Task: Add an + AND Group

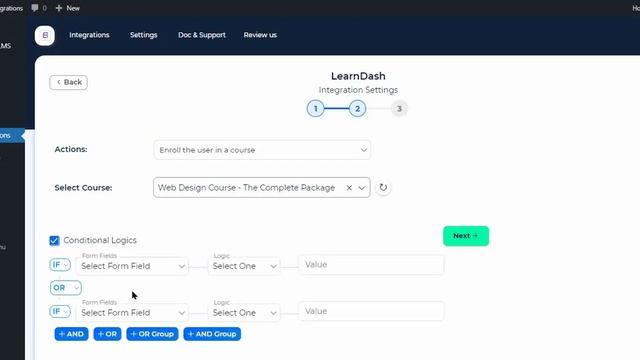Action: (212, 334)
